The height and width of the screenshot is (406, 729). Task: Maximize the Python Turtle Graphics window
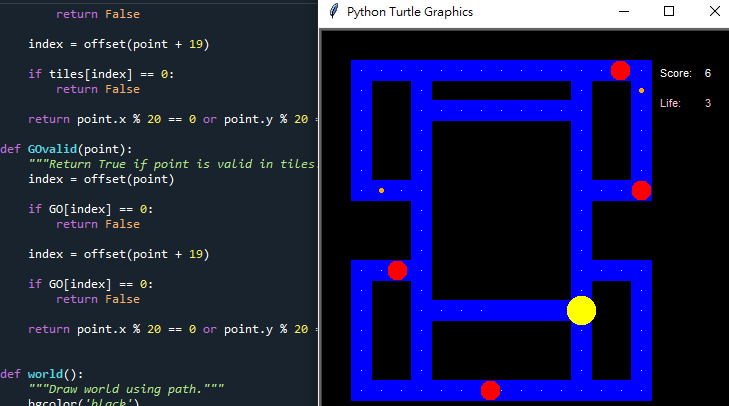click(x=669, y=11)
